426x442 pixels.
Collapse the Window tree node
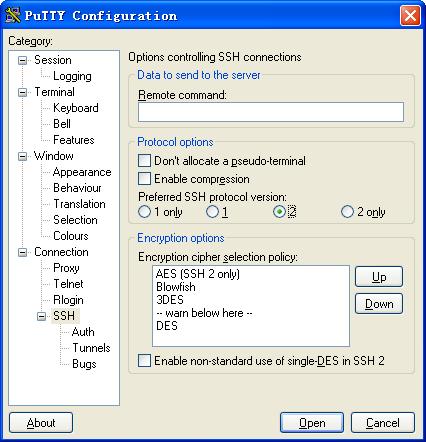(x=22, y=156)
